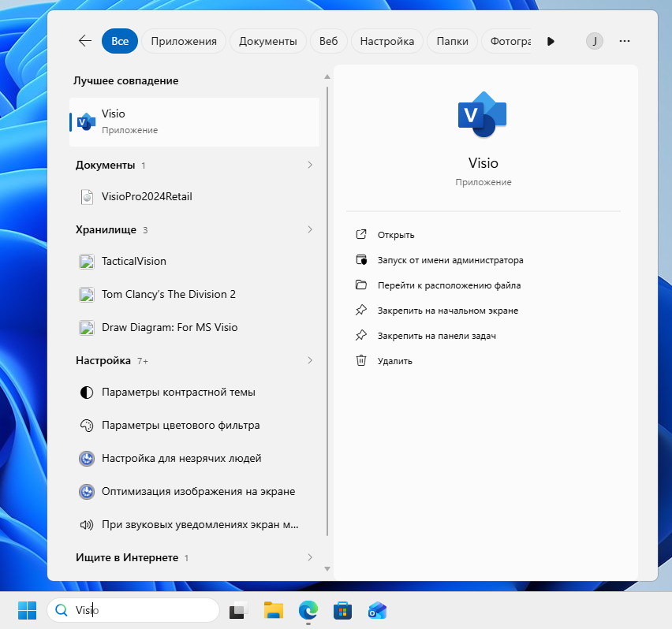Switch to Веб filter tab
Viewport: 672px width, 629px height.
(x=328, y=41)
